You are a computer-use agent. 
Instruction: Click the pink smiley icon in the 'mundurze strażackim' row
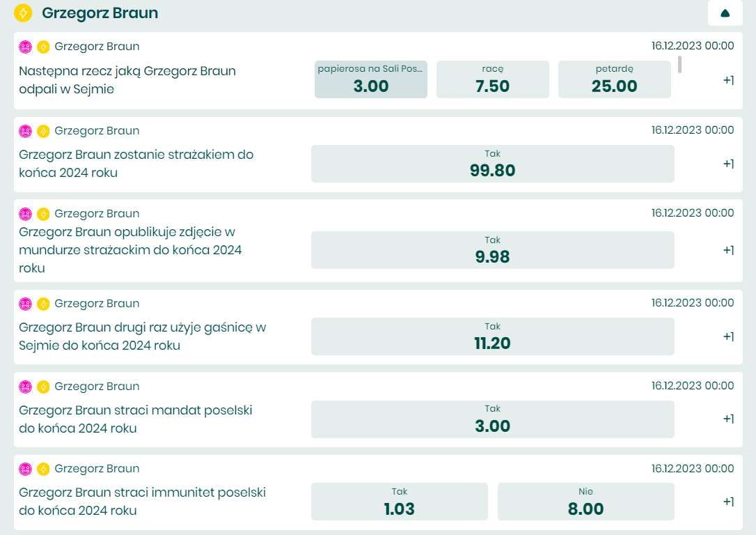click(x=26, y=214)
